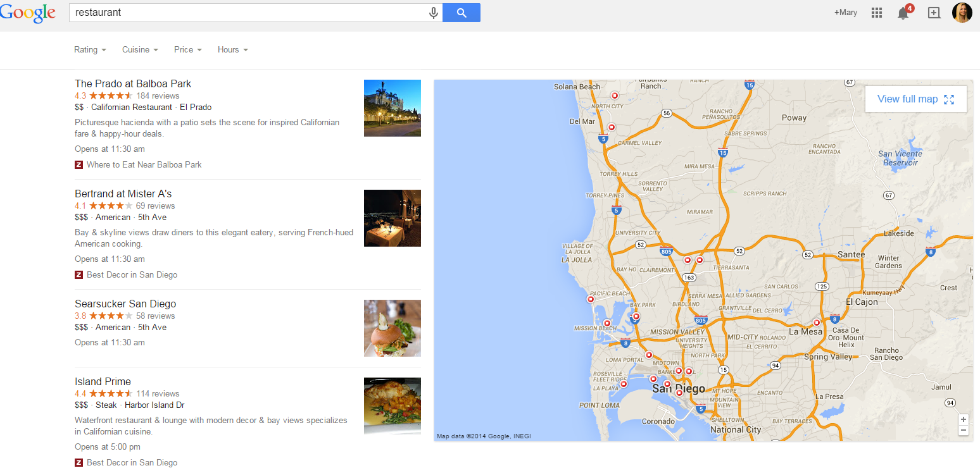980x468 pixels.
Task: Click Lakeside label on map
Action: 899,233
